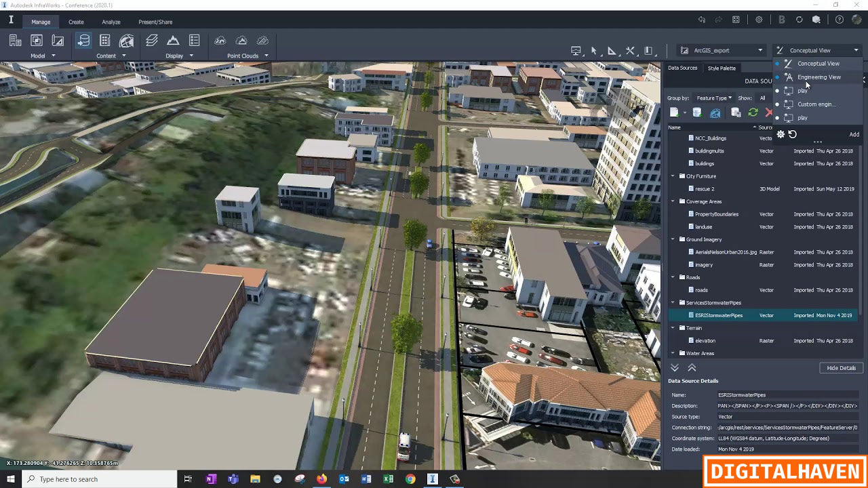Click the Terrain Themes mountain icon

[x=173, y=41]
